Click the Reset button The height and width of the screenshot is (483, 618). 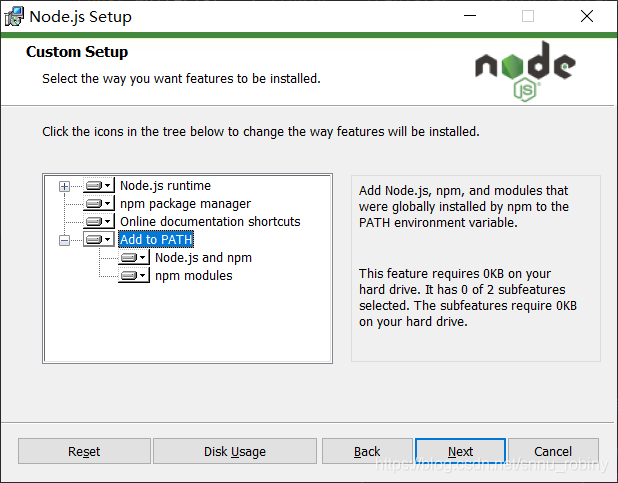pos(84,451)
